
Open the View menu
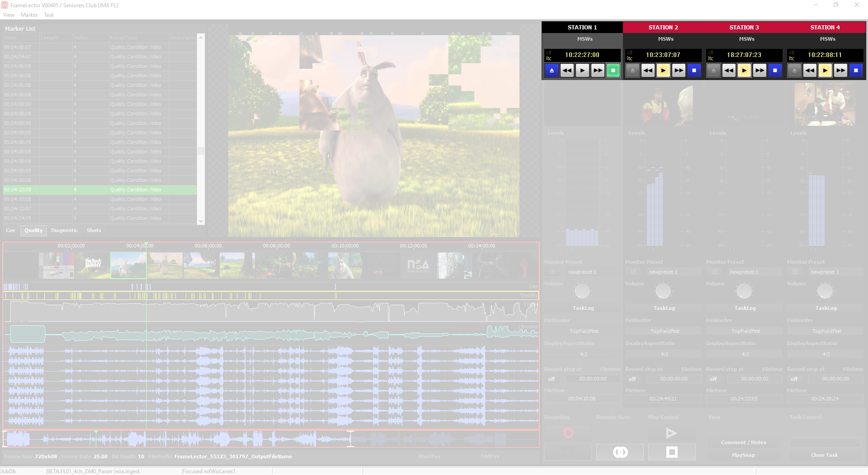(9, 15)
